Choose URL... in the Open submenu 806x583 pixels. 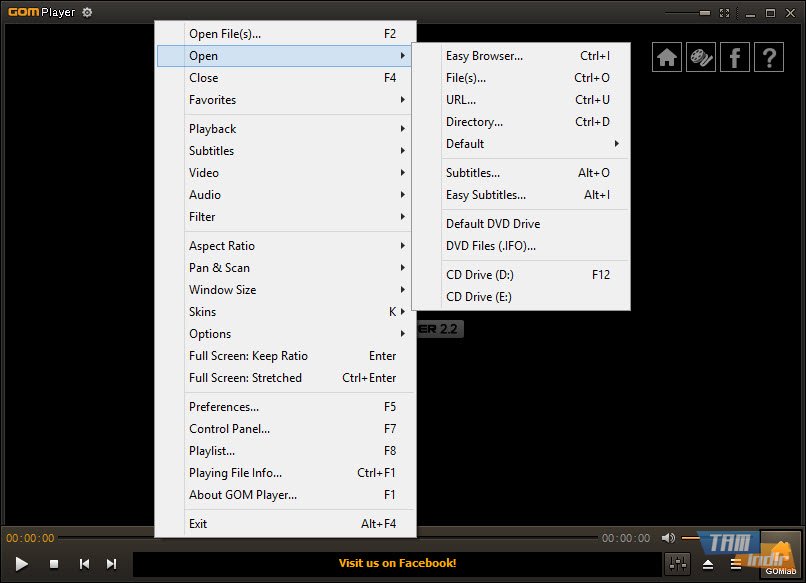(x=521, y=100)
